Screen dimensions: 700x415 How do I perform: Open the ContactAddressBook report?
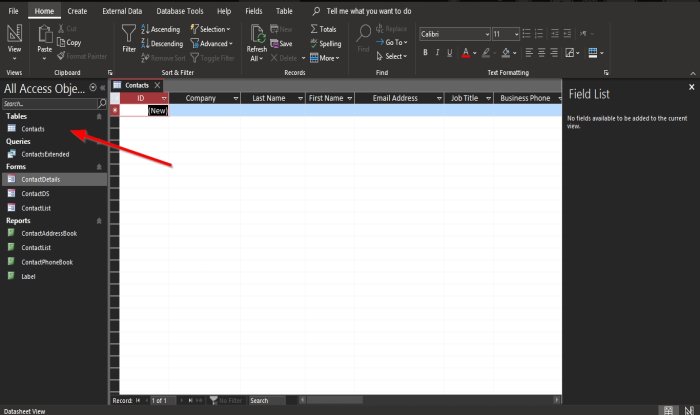coord(49,233)
